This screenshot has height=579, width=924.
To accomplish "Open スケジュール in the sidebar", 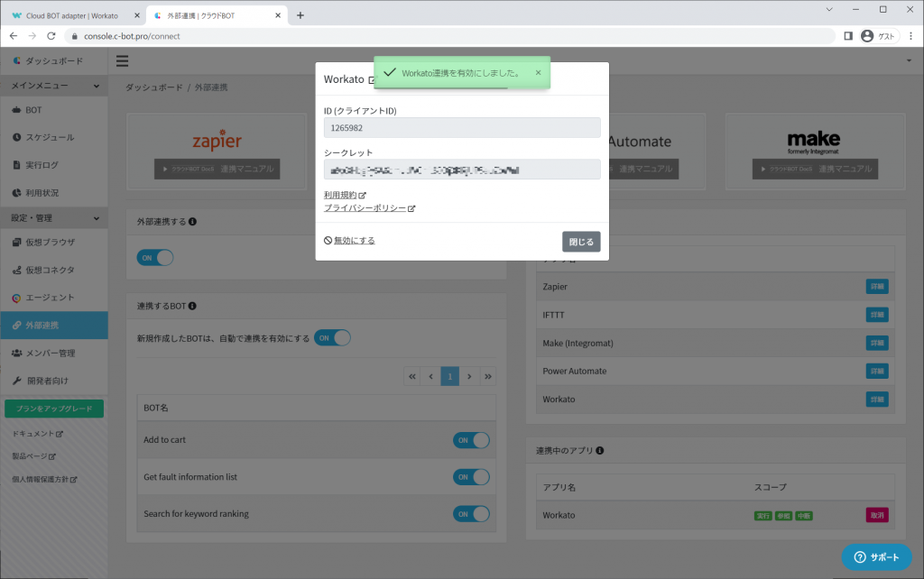I will [54, 137].
